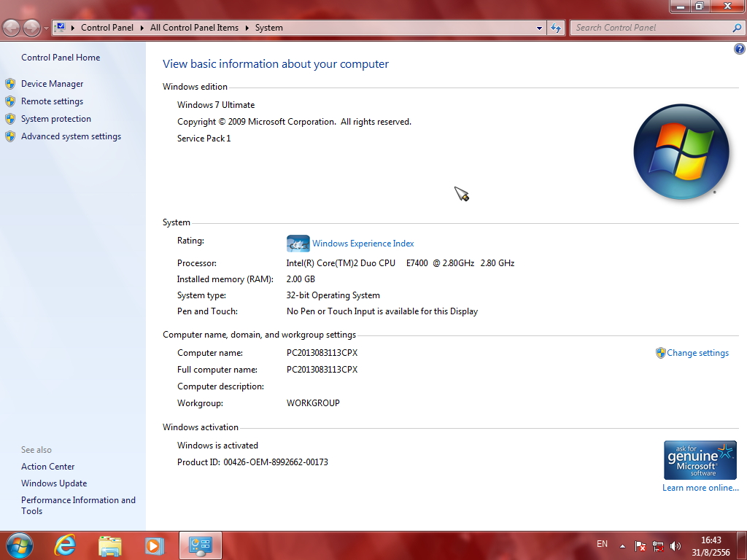Open Advanced system settings
Image resolution: width=747 pixels, height=560 pixels.
[71, 136]
